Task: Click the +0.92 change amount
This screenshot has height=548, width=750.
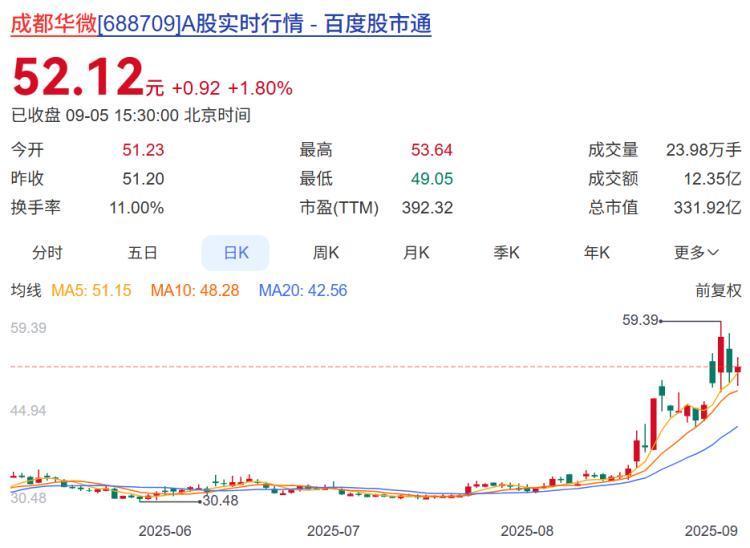Action: pos(196,88)
